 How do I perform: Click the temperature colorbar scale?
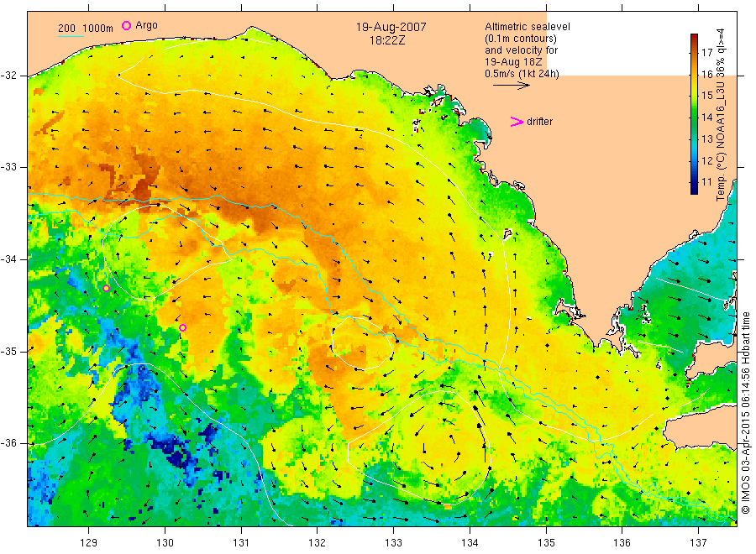click(x=694, y=113)
